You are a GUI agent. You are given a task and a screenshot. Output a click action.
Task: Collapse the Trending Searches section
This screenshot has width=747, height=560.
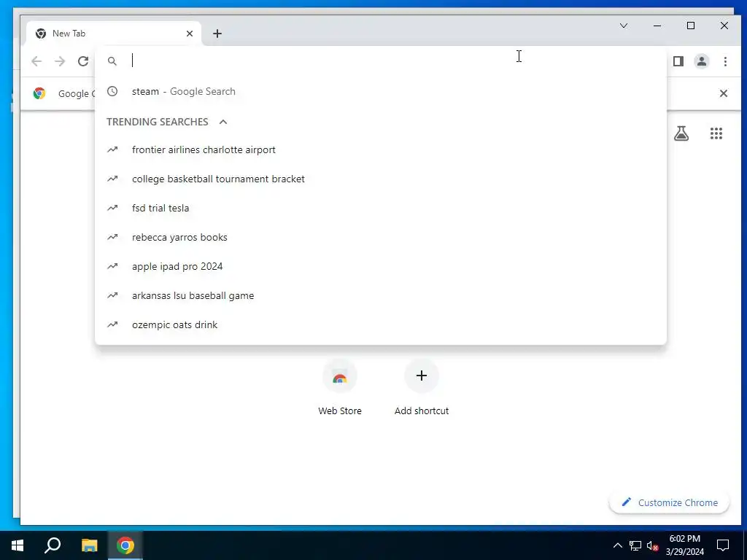click(223, 122)
